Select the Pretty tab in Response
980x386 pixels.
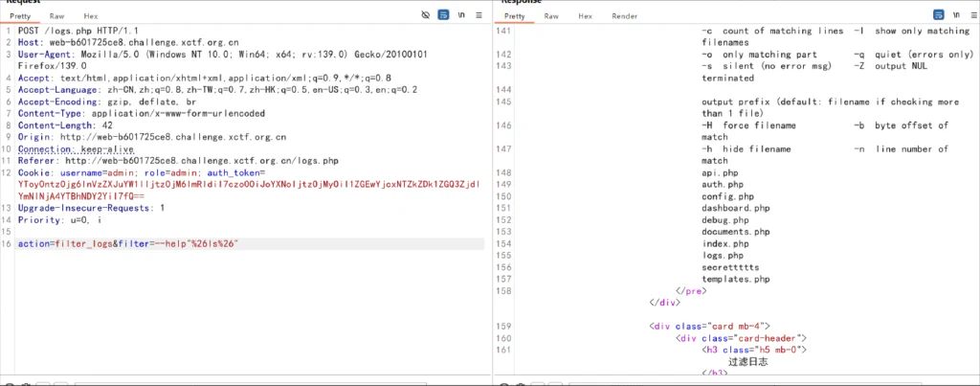pyautogui.click(x=514, y=16)
